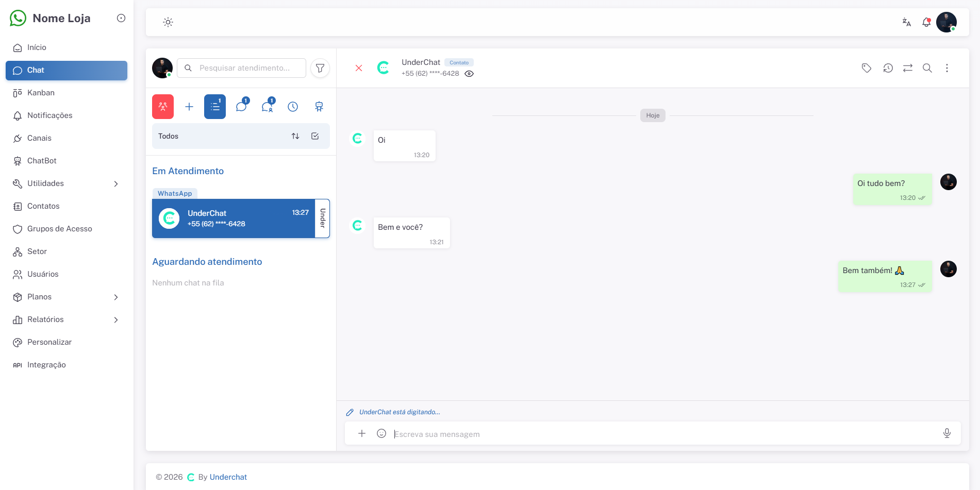This screenshot has height=490, width=980.
Task: Toggle sort order arrows icon
Action: pos(295,136)
